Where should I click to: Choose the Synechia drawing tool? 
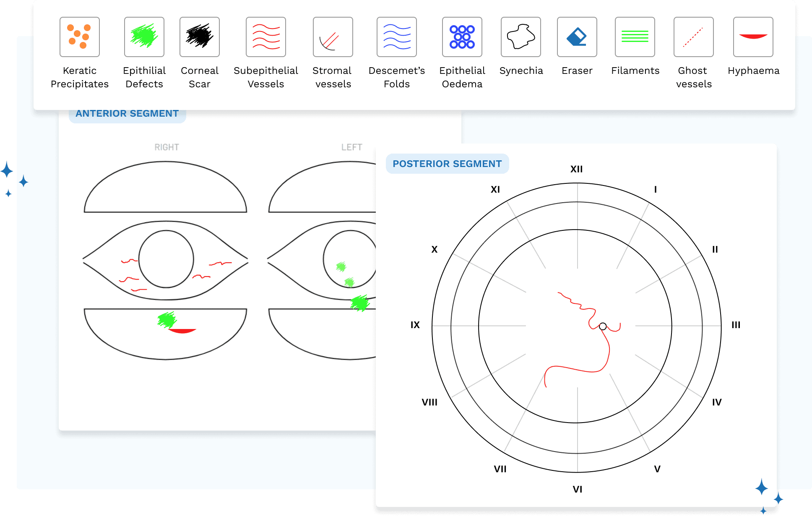coord(521,37)
